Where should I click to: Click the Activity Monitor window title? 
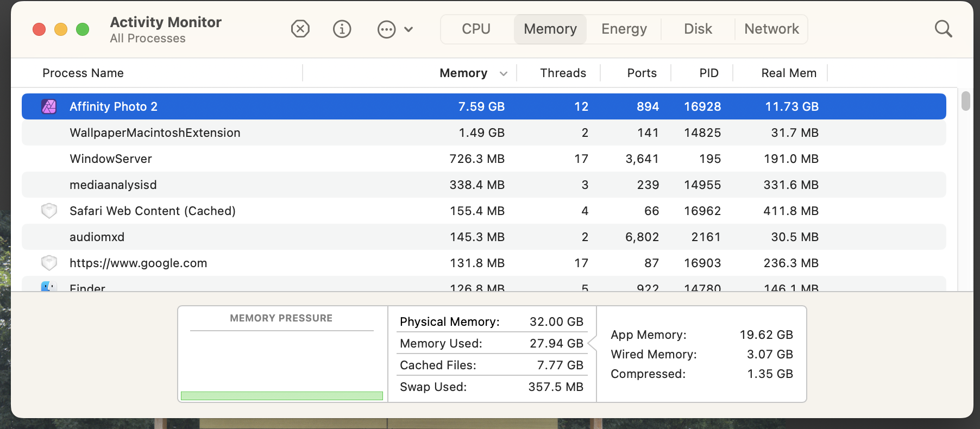click(x=166, y=22)
